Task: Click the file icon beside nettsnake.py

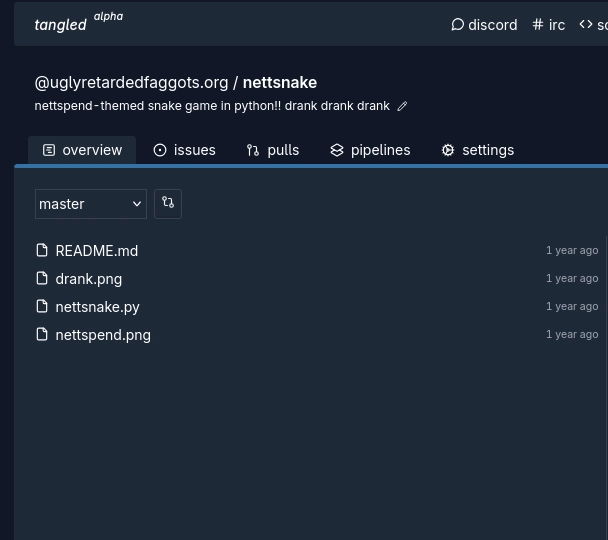Action: tap(42, 306)
